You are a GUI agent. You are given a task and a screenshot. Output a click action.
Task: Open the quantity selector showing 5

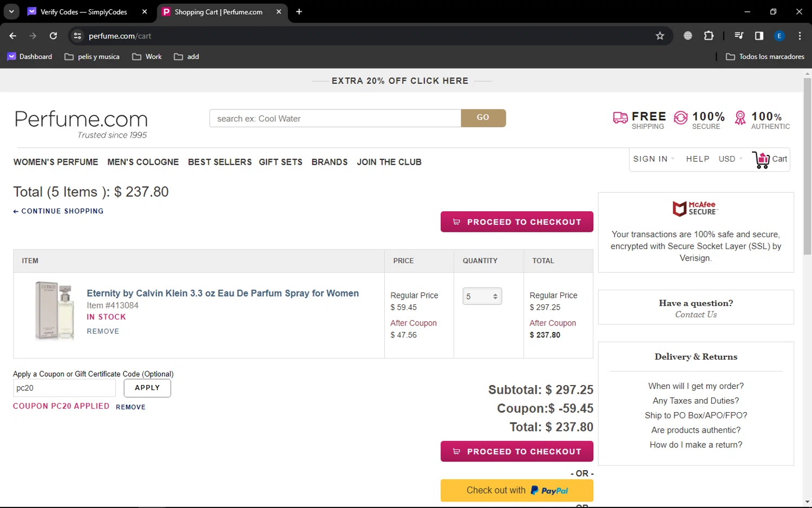pyautogui.click(x=482, y=296)
